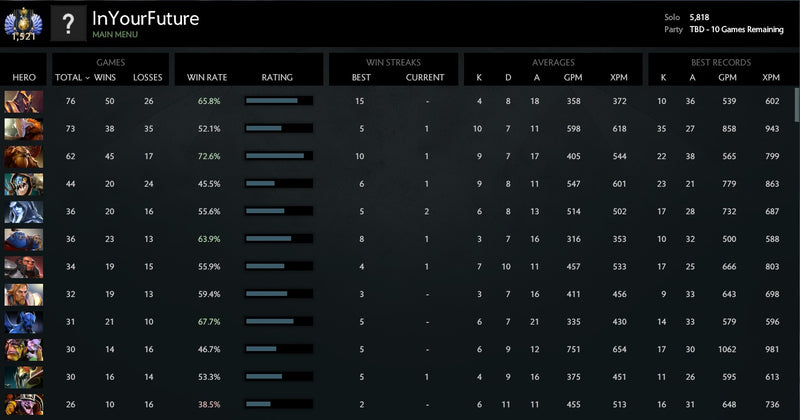
Task: Click the hero icon with 38.5% win rate
Action: click(23, 405)
